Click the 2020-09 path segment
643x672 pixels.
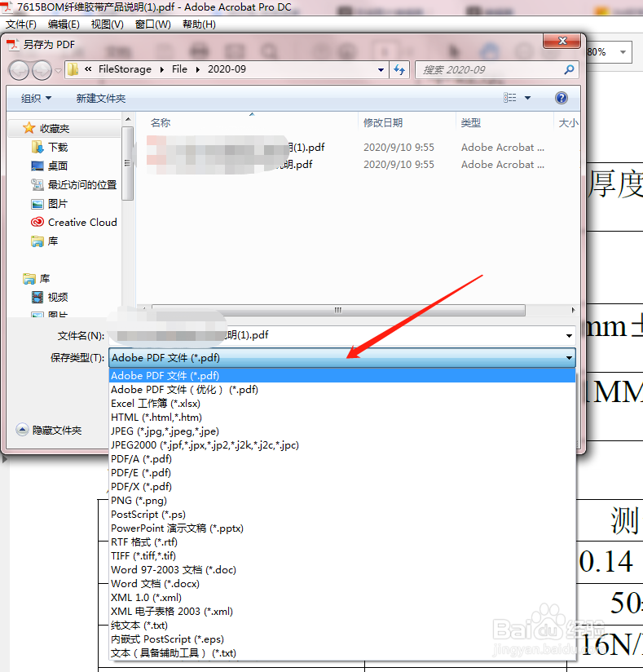227,69
